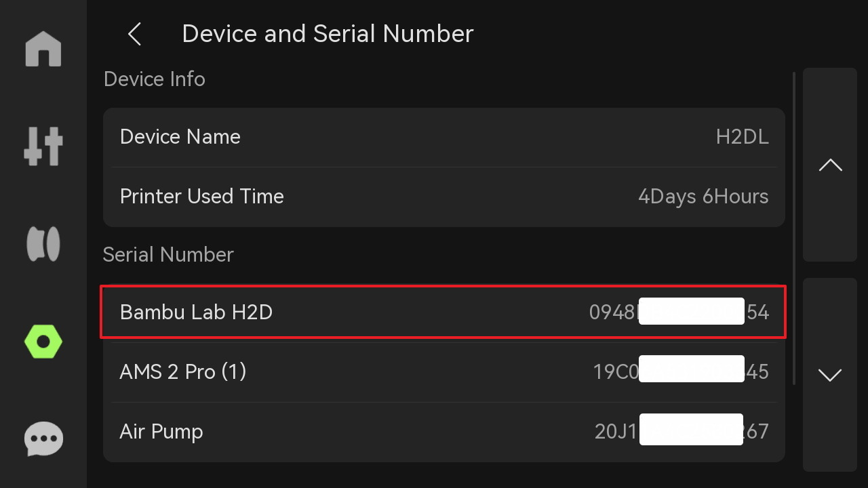Open the Controls sliders icon in sidebar
868x488 pixels.
(43, 146)
